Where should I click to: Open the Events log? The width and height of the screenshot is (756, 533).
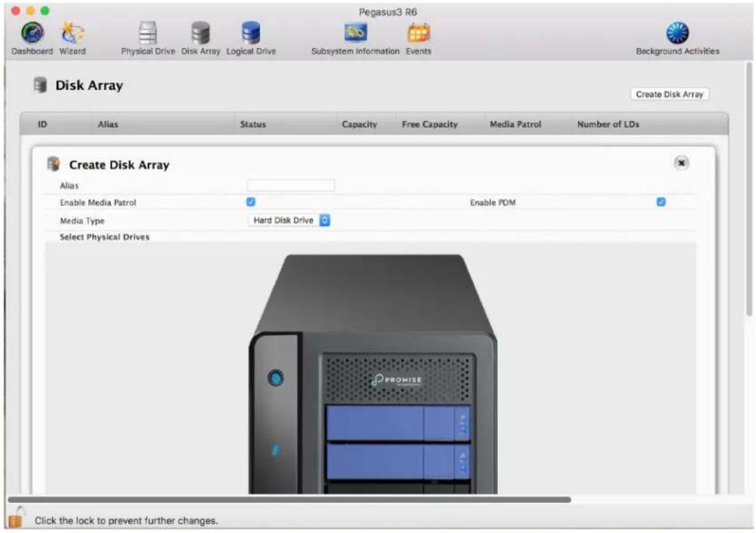pyautogui.click(x=418, y=38)
